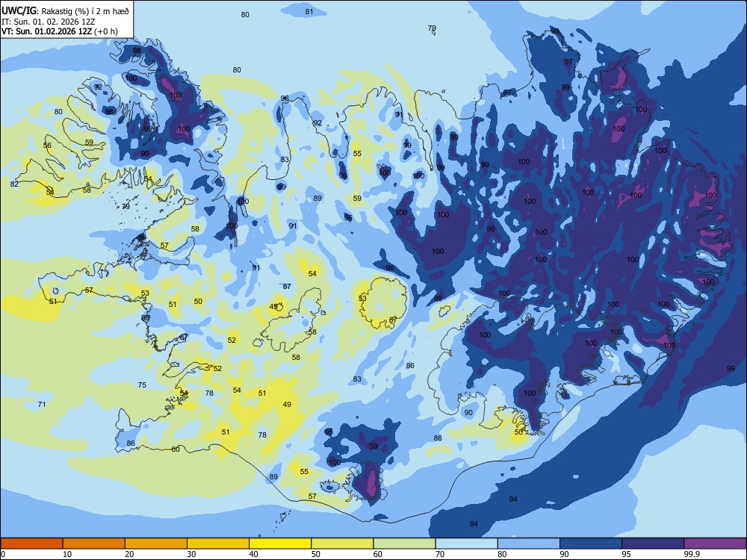747x560 pixels.
Task: Click the legend tick label '20'
Action: click(x=129, y=554)
